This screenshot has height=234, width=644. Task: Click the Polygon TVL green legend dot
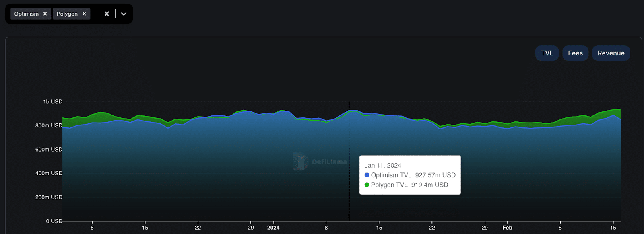pyautogui.click(x=367, y=185)
